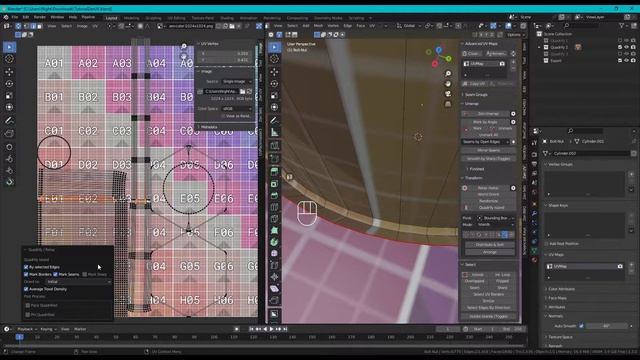Select the Pinch tool in UV editor
Viewport: 640px width, 360px height.
pos(9,171)
